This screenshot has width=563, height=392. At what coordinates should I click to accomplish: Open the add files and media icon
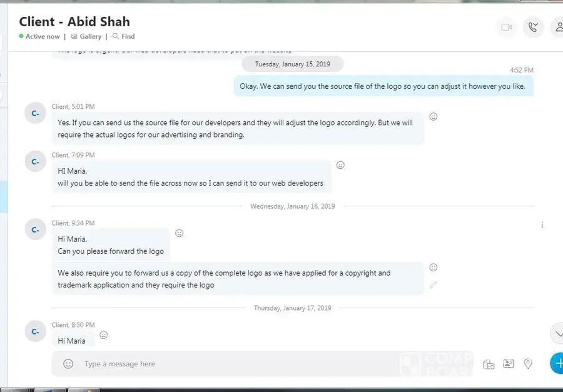tap(489, 364)
